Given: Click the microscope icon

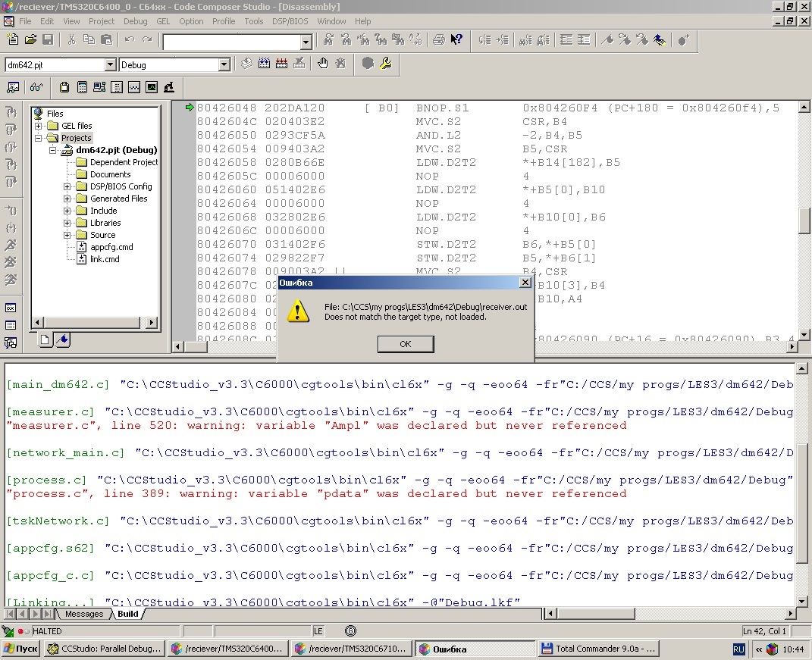Looking at the screenshot, I should pos(169,87).
